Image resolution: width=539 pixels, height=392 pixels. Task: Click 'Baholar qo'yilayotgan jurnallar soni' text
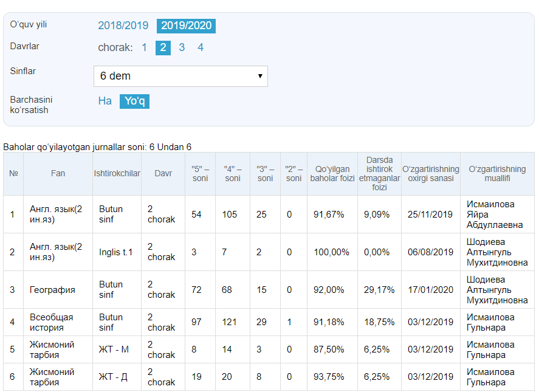point(75,147)
